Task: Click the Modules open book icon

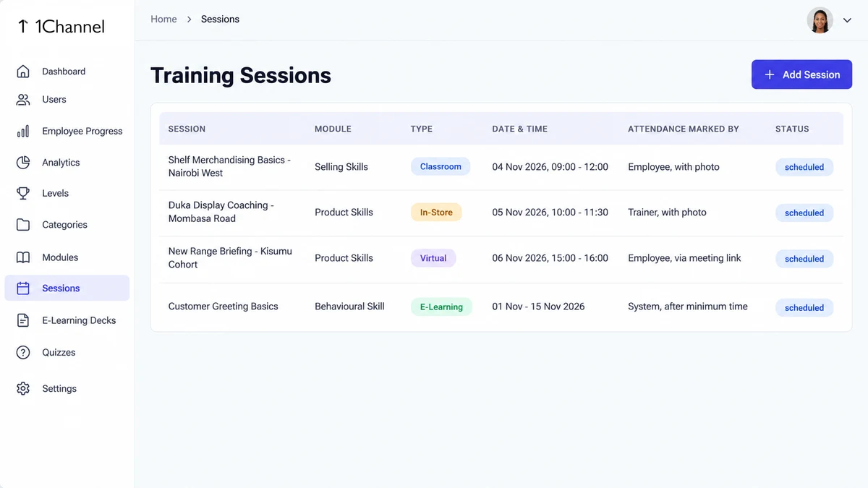Action: (23, 257)
